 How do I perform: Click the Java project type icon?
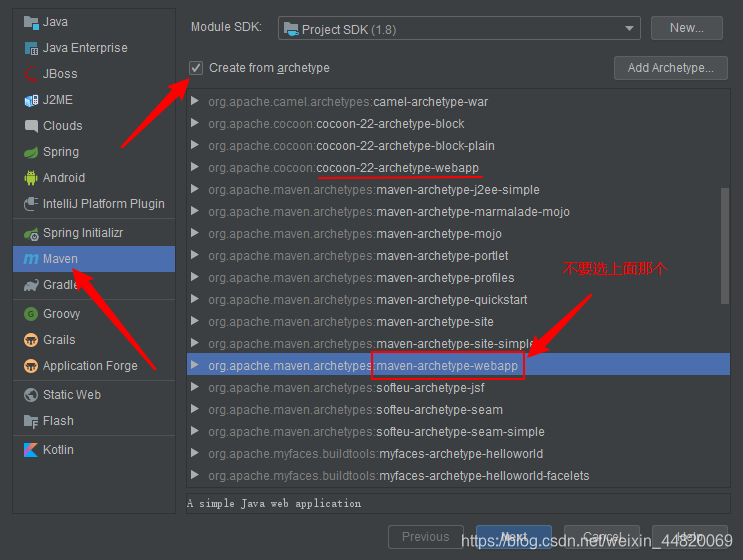tap(31, 22)
